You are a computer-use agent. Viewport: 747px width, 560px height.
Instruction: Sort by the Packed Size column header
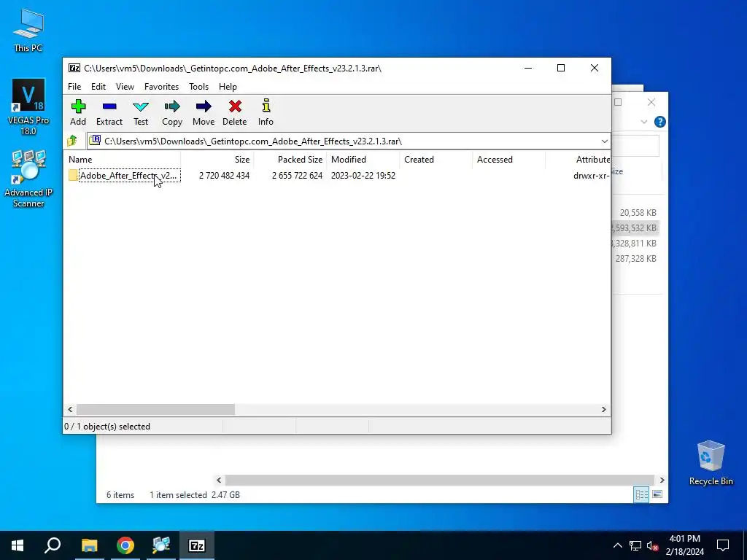[290, 160]
